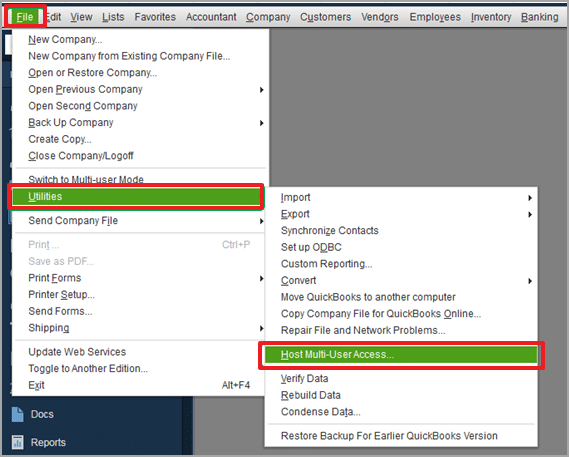569x457 pixels.
Task: Open the Edit menu
Action: pos(54,17)
